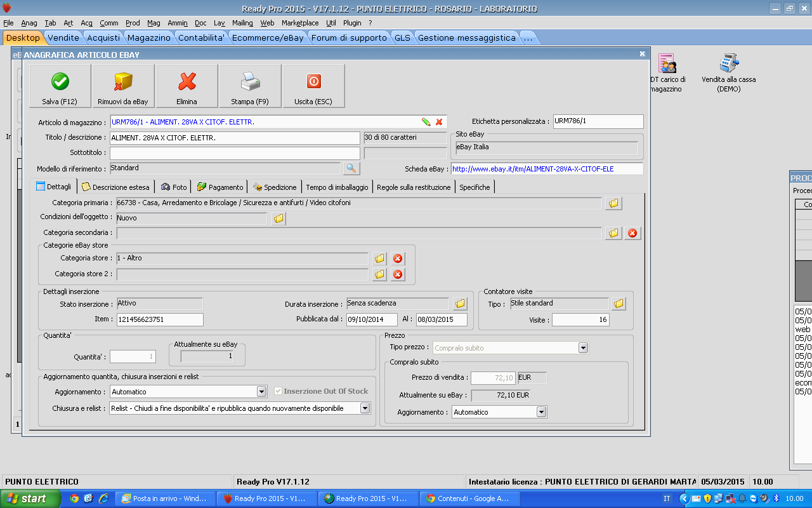Open the folder picker for Categoria primaria
Image resolution: width=812 pixels, height=508 pixels.
(x=613, y=203)
